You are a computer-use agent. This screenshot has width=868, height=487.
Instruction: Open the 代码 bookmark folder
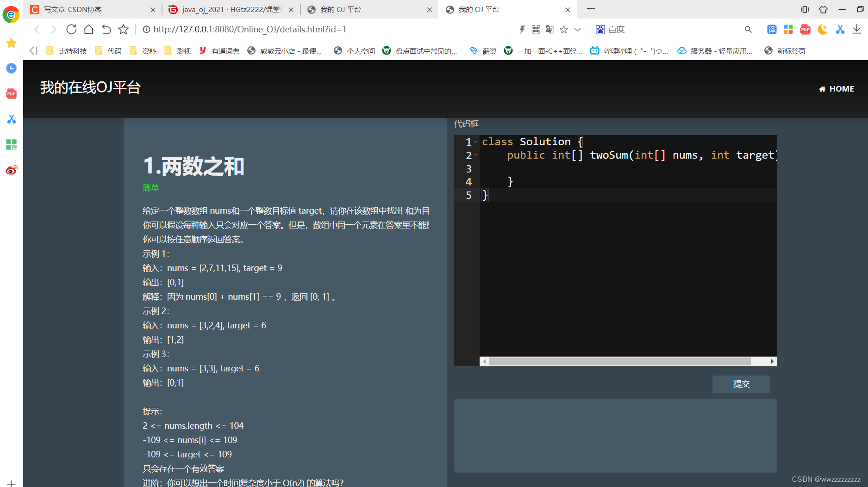click(x=108, y=51)
